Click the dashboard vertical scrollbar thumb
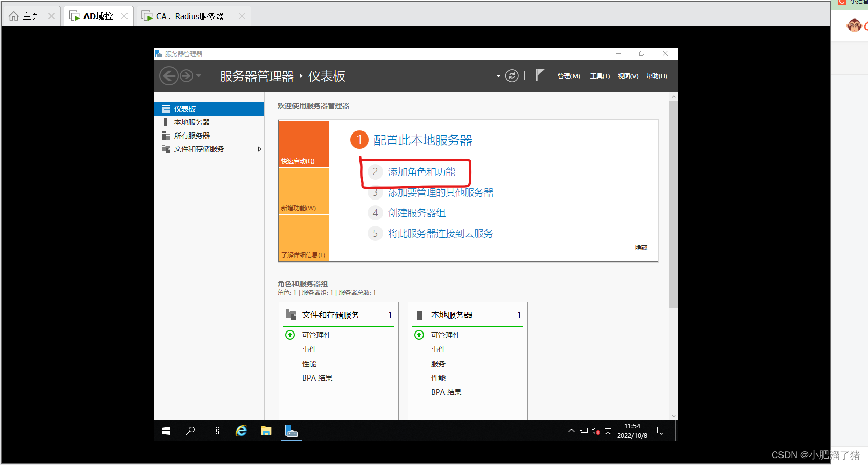Image resolution: width=868 pixels, height=465 pixels. pos(673,205)
